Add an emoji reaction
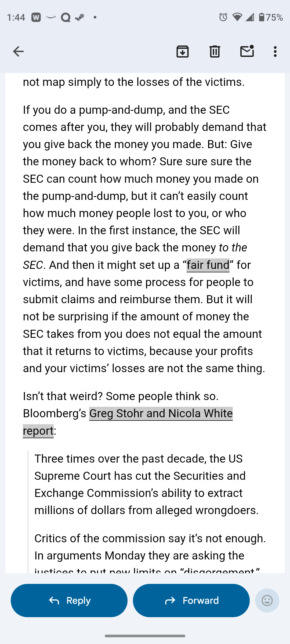Image resolution: width=290 pixels, height=644 pixels. [267, 601]
